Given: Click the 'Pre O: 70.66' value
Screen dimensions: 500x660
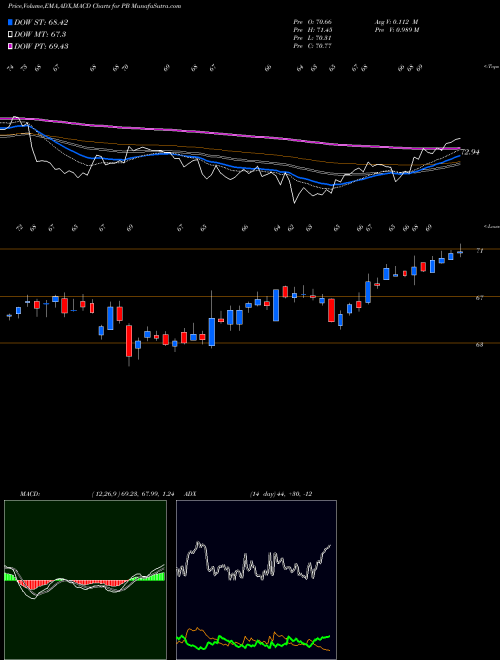Looking at the screenshot, I should 312,21.
